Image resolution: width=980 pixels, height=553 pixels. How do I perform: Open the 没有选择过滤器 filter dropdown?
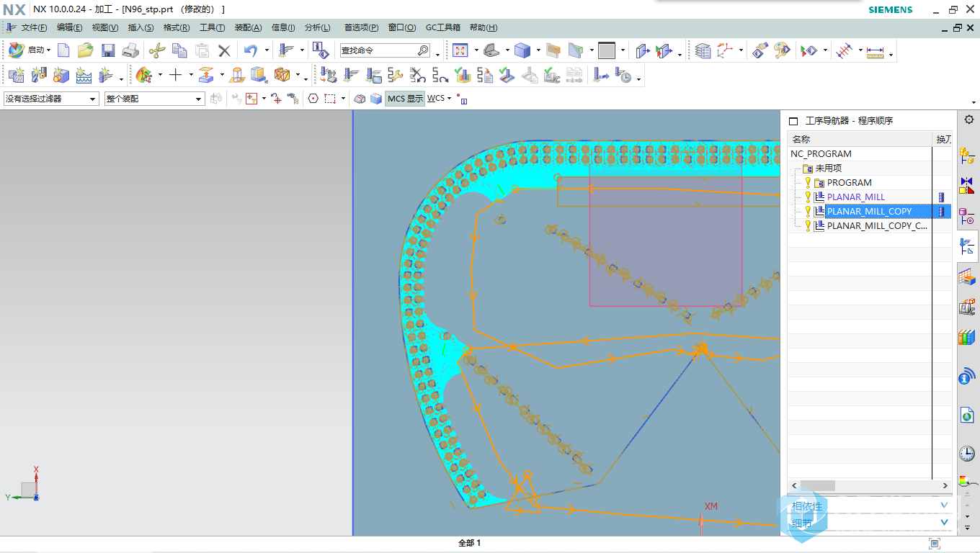(x=50, y=99)
